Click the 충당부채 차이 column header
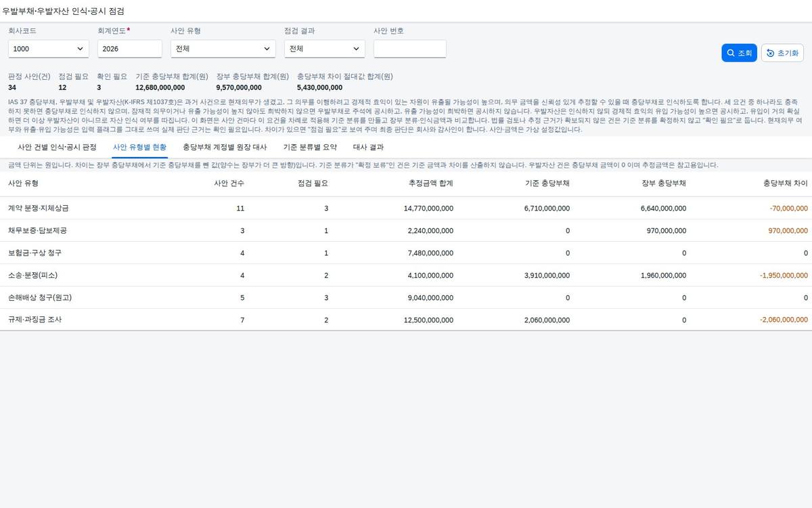This screenshot has height=508, width=812. pos(786,184)
